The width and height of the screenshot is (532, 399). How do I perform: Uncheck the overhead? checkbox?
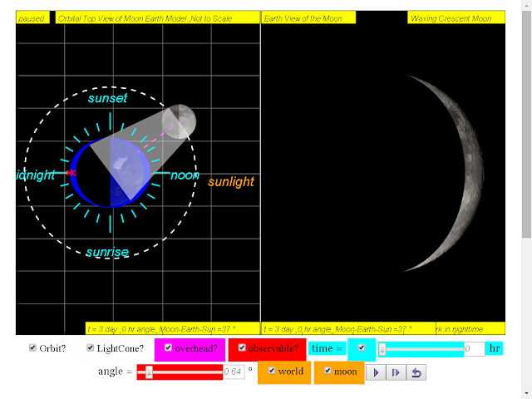pyautogui.click(x=168, y=347)
